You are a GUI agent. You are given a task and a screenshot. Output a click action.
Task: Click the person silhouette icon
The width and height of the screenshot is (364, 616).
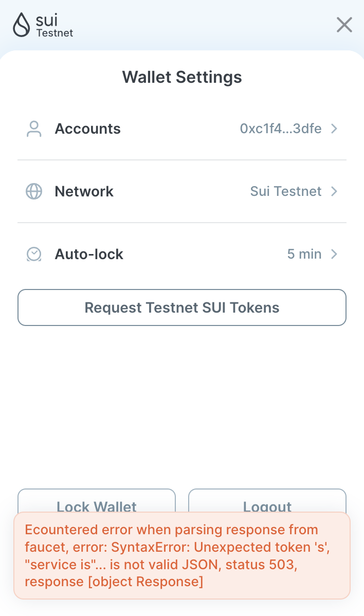point(33,129)
